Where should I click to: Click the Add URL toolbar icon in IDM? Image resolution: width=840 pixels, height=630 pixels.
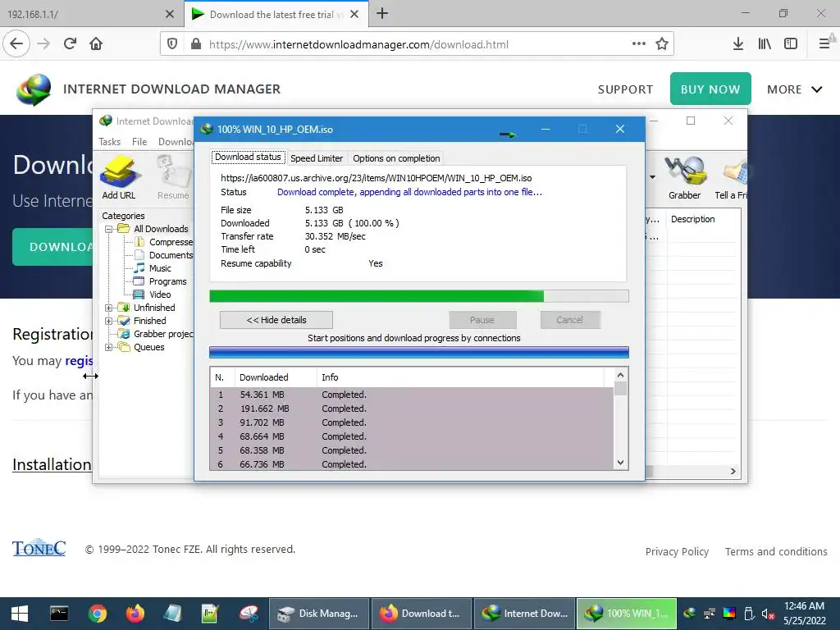point(119,177)
